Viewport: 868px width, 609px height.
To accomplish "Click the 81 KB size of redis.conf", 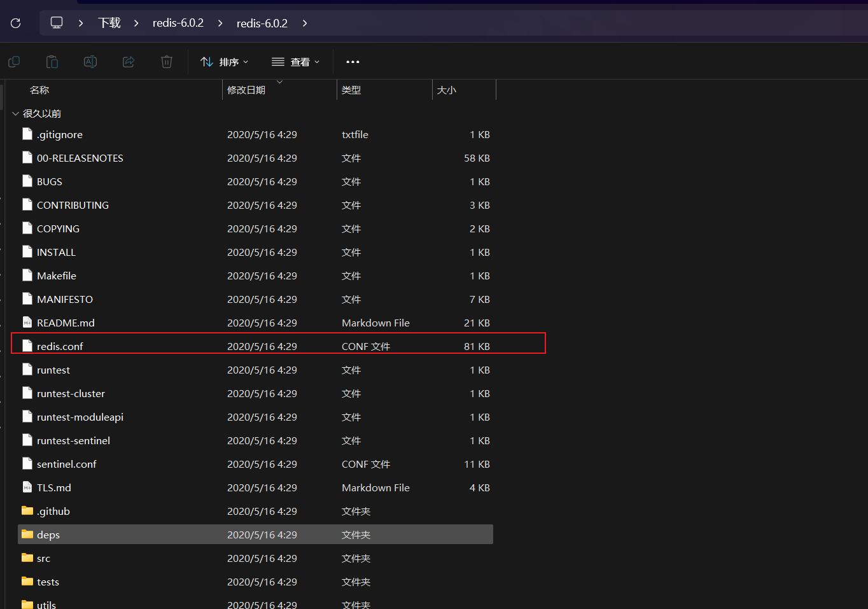I will 477,346.
